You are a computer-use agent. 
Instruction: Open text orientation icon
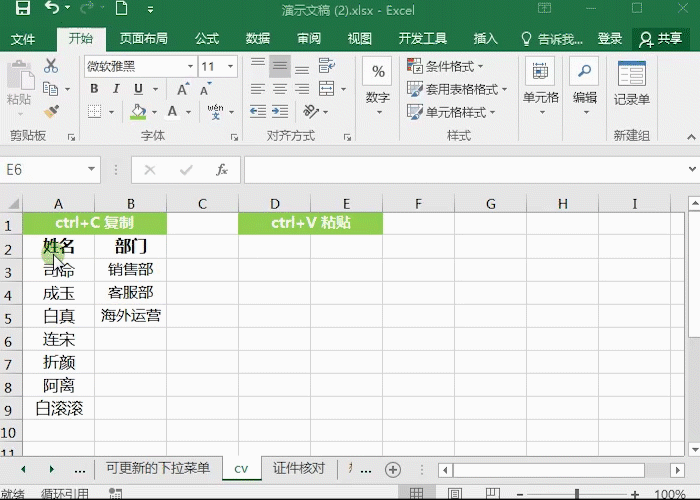tap(311, 112)
